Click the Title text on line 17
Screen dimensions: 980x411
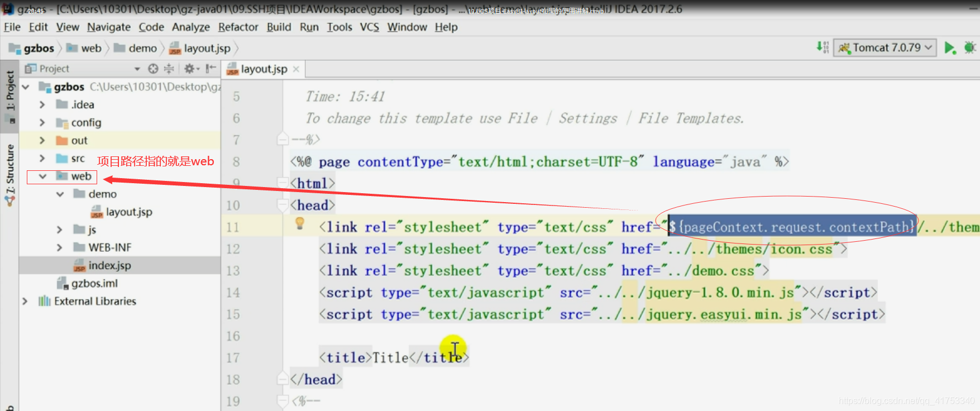(390, 357)
